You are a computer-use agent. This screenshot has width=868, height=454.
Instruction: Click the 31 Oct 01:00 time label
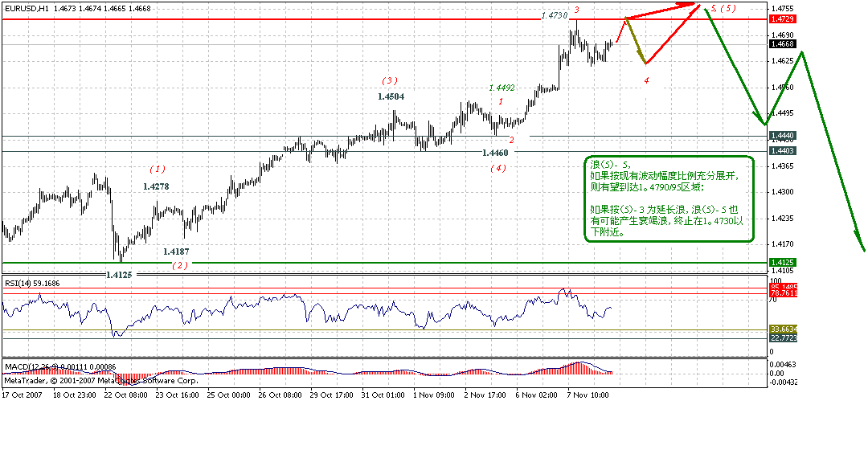pyautogui.click(x=383, y=395)
